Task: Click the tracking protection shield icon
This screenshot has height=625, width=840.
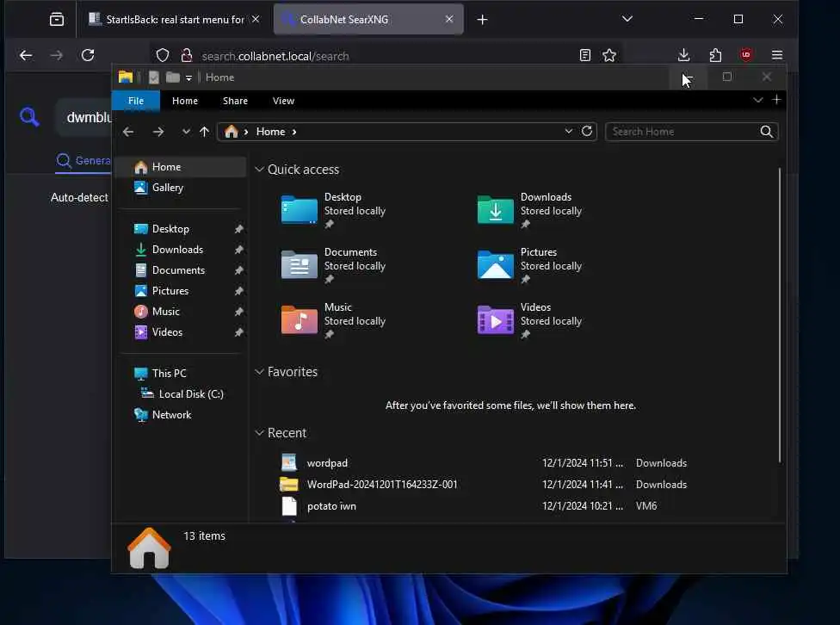Action: click(x=163, y=55)
